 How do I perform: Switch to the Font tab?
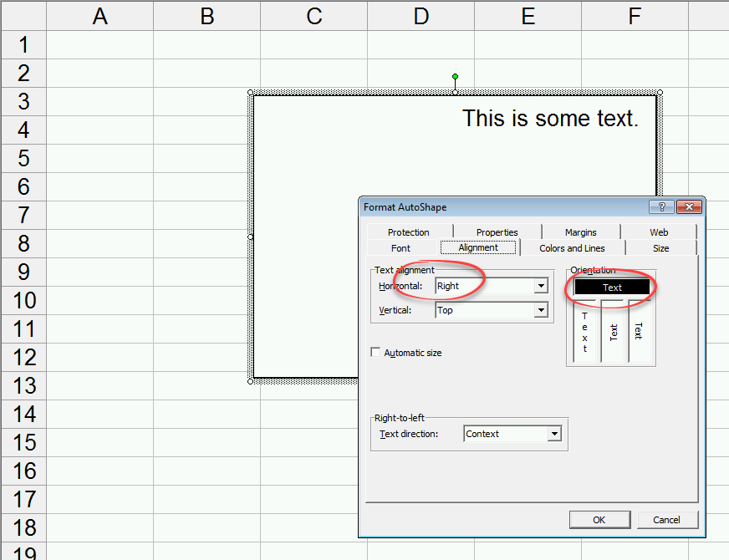(400, 247)
